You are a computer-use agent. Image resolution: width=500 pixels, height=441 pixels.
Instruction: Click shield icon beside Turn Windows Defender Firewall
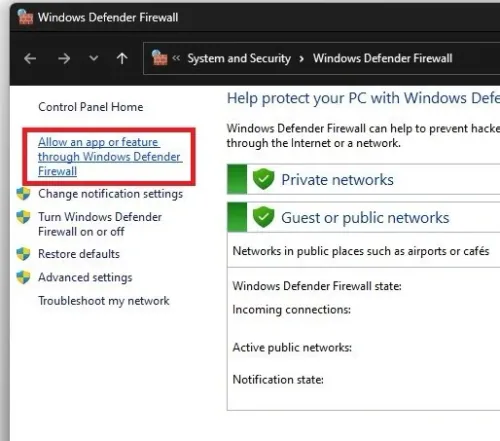click(23, 217)
